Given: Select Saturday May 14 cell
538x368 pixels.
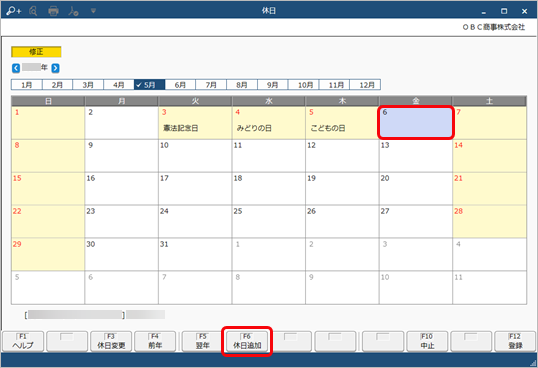Looking at the screenshot, I should click(x=490, y=156).
